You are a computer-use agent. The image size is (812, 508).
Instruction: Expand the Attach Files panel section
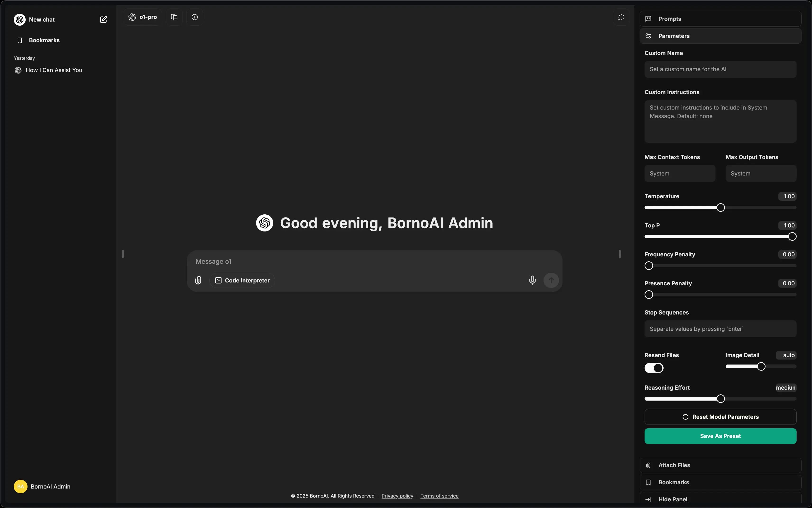[720, 465]
